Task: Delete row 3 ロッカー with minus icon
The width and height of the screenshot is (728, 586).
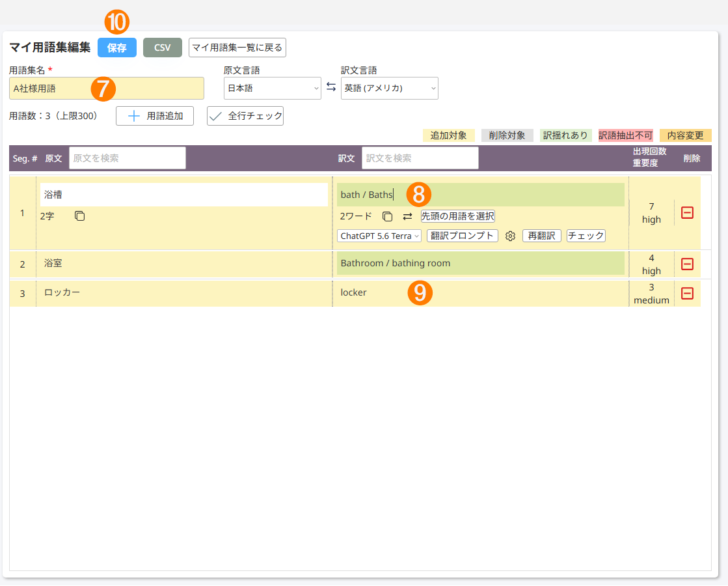Action: tap(687, 293)
